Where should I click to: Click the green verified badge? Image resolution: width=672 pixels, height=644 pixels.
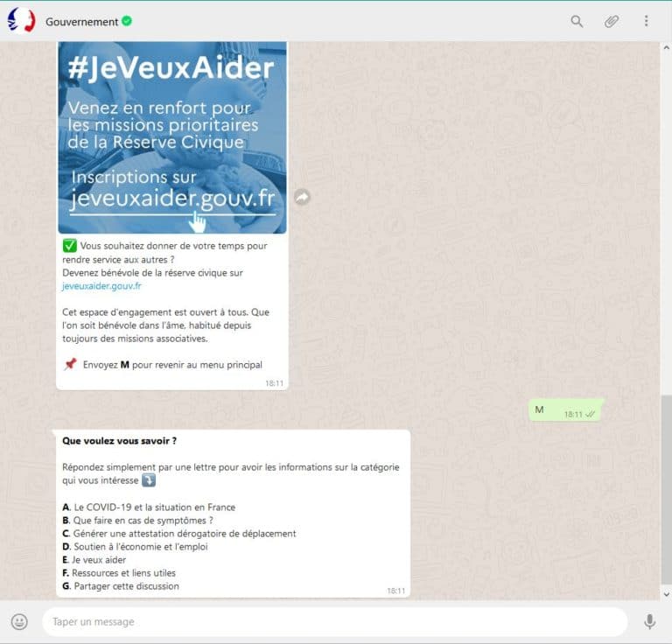click(x=127, y=21)
